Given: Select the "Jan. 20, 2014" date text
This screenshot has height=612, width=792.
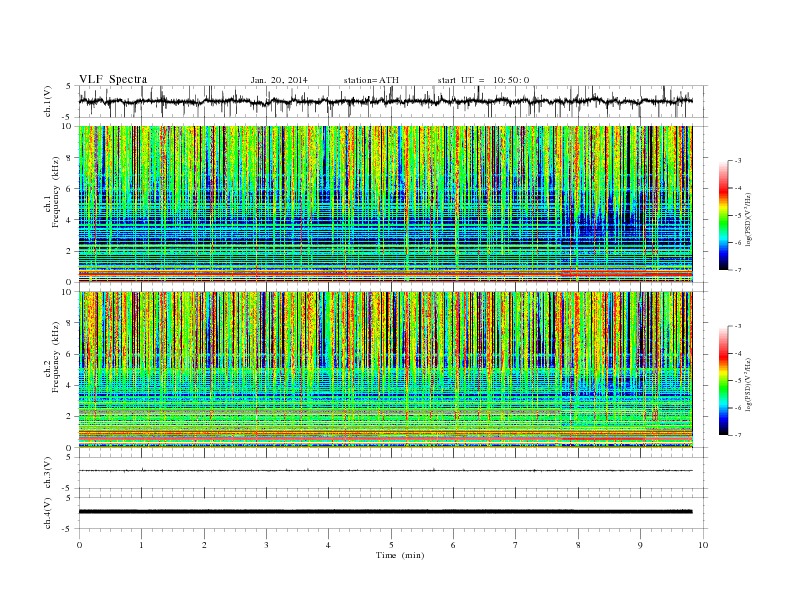Looking at the screenshot, I should (279, 80).
